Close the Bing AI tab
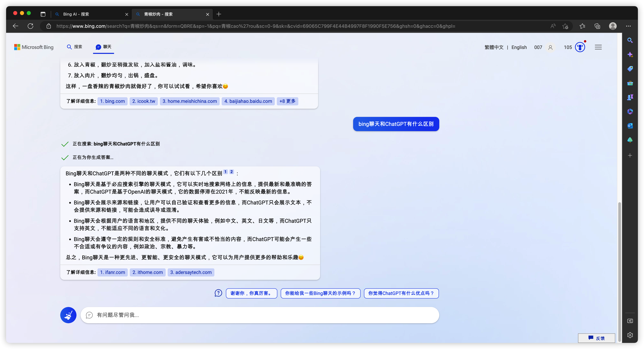This screenshot has height=349, width=644. tap(127, 14)
